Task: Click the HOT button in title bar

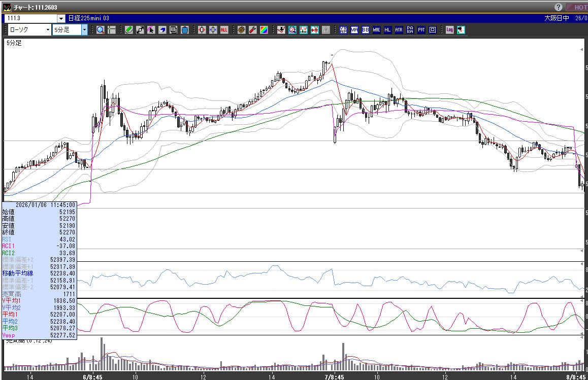Action: tap(577, 7)
